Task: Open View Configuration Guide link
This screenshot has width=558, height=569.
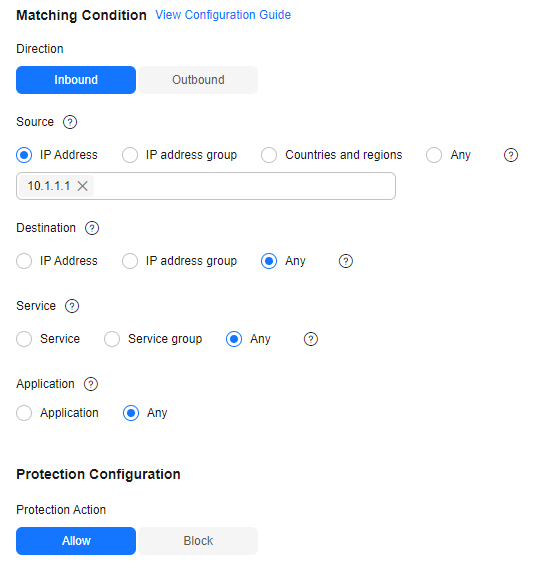Action: pos(223,15)
